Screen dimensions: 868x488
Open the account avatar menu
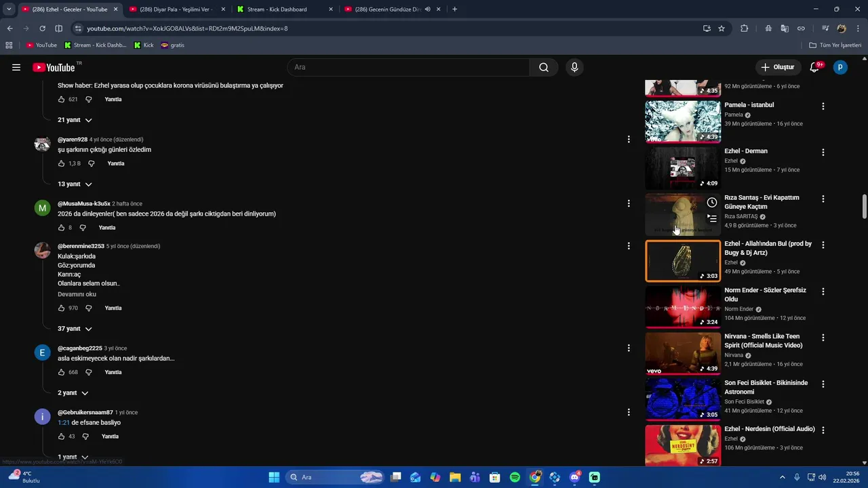(840, 67)
